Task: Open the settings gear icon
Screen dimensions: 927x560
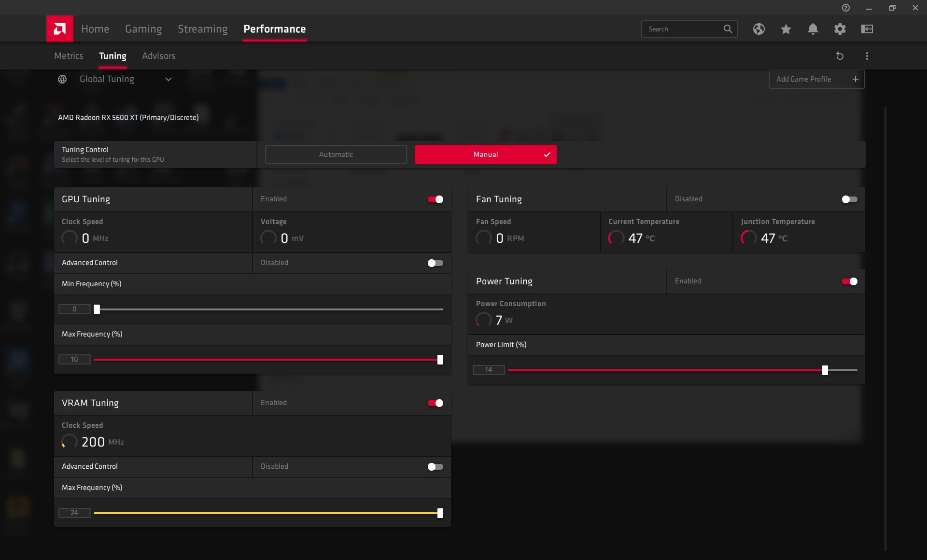Action: pyautogui.click(x=840, y=29)
